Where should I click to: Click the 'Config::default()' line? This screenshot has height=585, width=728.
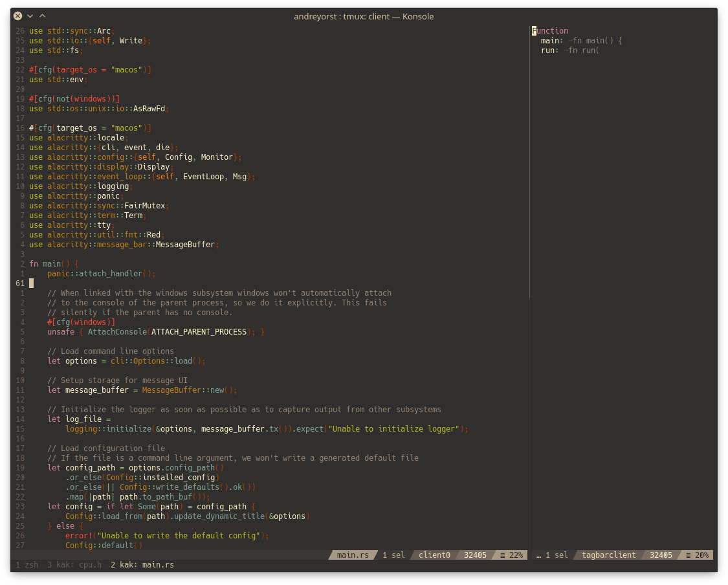pyautogui.click(x=104, y=546)
